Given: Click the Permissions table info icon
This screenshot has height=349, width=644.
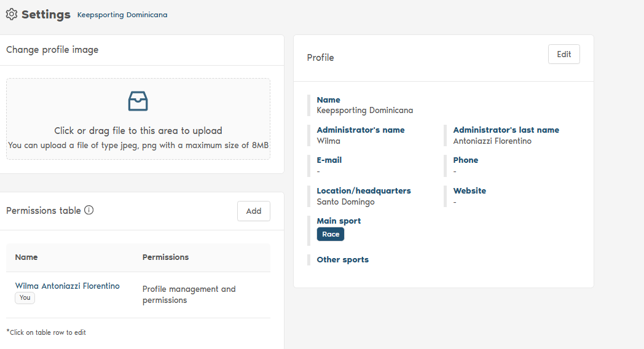Looking at the screenshot, I should point(89,210).
